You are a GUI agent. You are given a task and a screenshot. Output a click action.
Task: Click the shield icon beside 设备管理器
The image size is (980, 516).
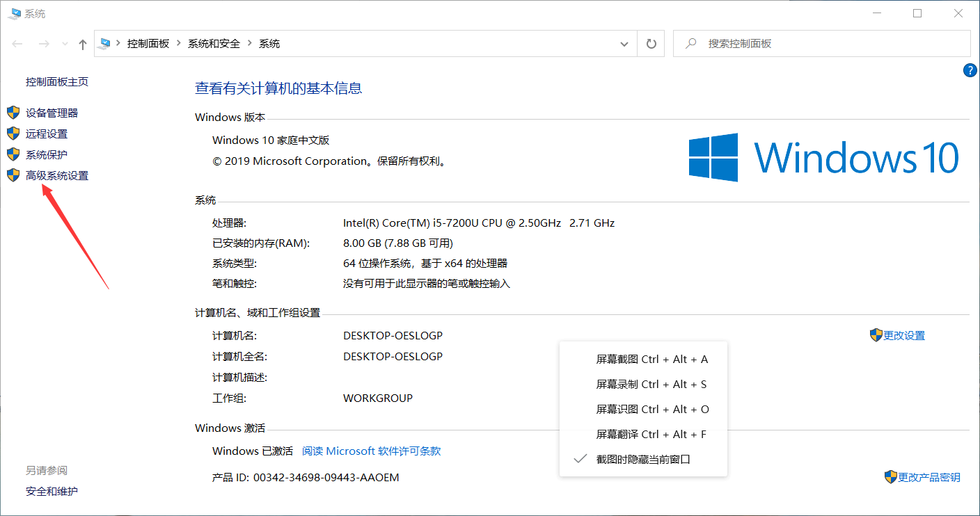[x=13, y=113]
